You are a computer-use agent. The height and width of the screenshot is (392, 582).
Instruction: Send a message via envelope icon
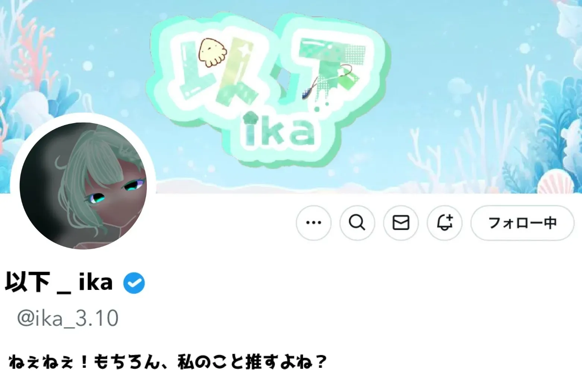tap(401, 223)
